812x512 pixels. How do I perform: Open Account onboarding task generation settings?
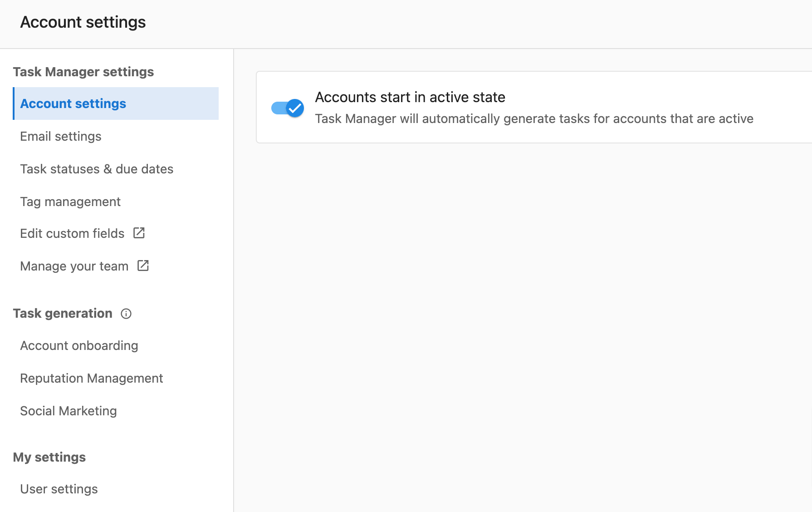(x=79, y=345)
